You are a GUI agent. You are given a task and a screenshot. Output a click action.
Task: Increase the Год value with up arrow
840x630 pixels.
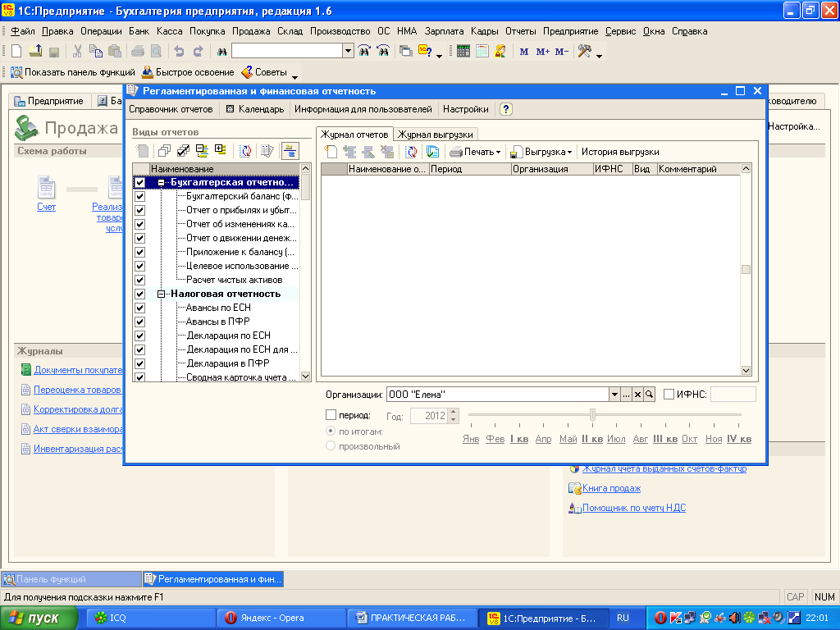453,412
